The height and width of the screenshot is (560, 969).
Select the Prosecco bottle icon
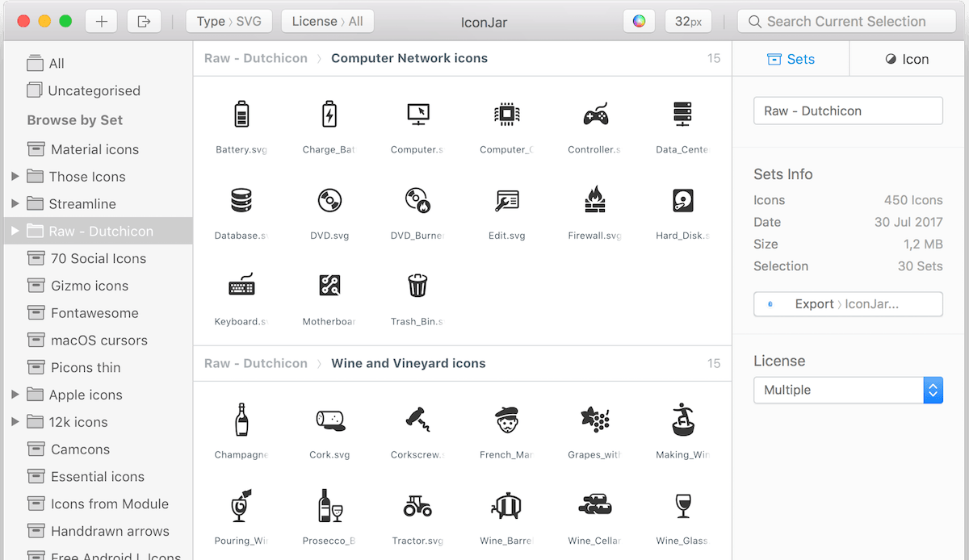329,505
